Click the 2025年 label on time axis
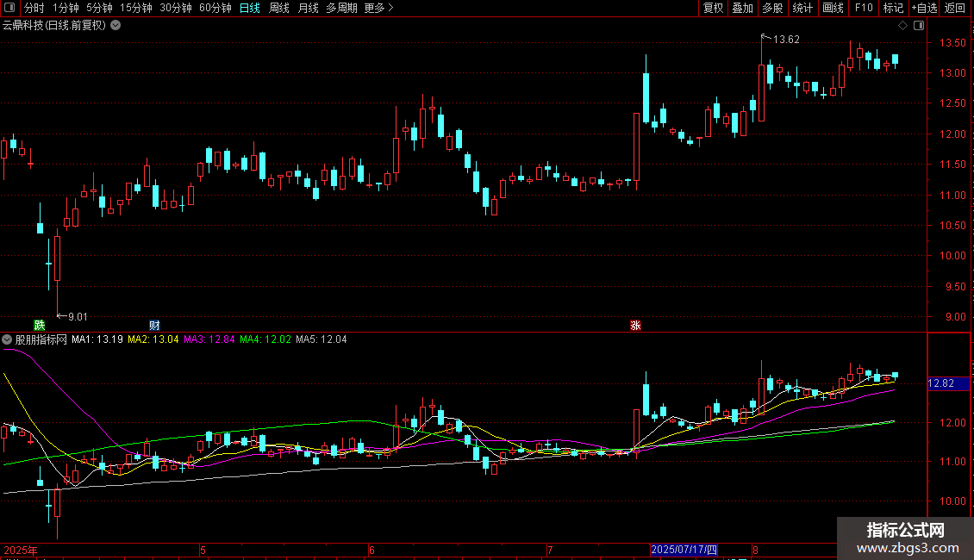Image resolution: width=974 pixels, height=560 pixels. coord(21,550)
